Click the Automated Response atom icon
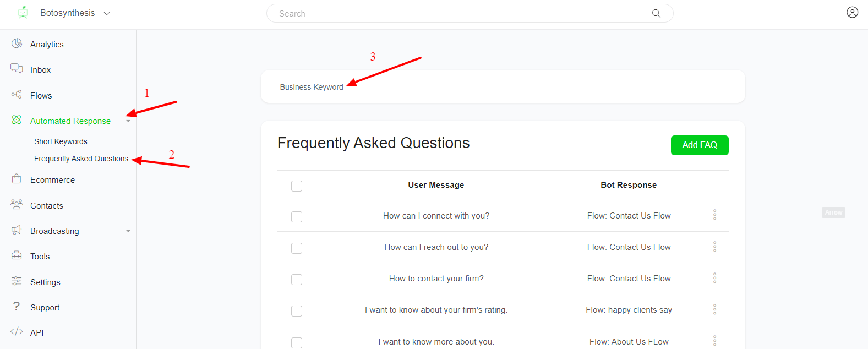 tap(17, 119)
